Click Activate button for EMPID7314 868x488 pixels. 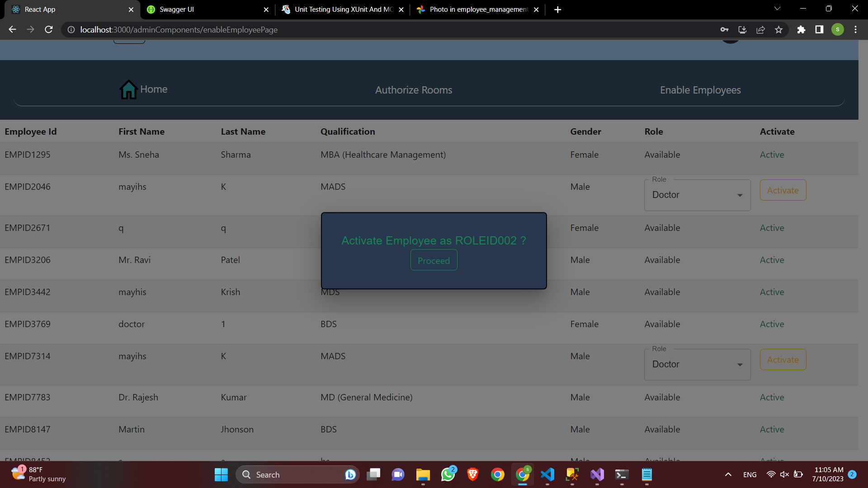point(783,360)
